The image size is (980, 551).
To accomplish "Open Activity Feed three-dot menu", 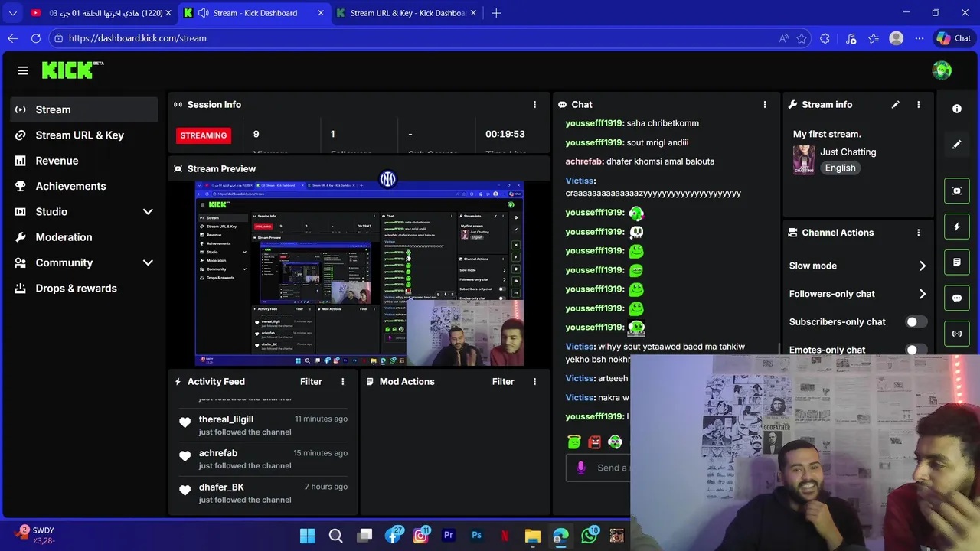I will click(x=343, y=382).
